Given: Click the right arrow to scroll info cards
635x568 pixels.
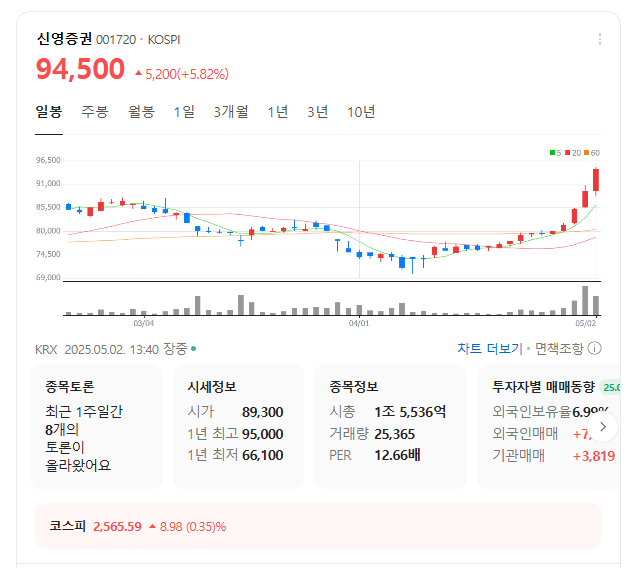Looking at the screenshot, I should point(603,426).
